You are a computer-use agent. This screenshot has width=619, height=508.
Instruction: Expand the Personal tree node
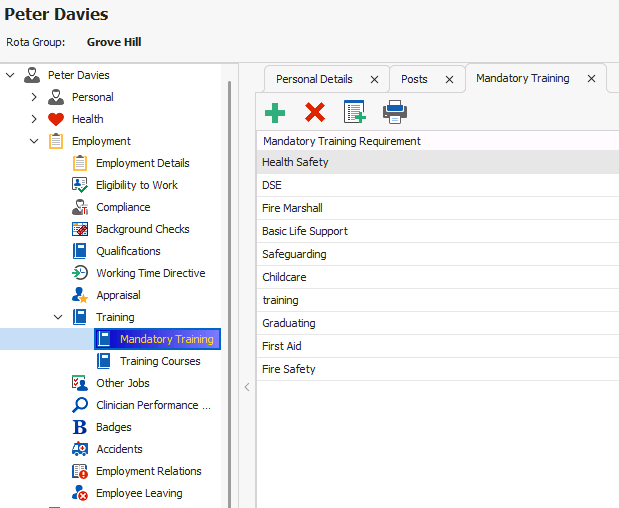34,97
